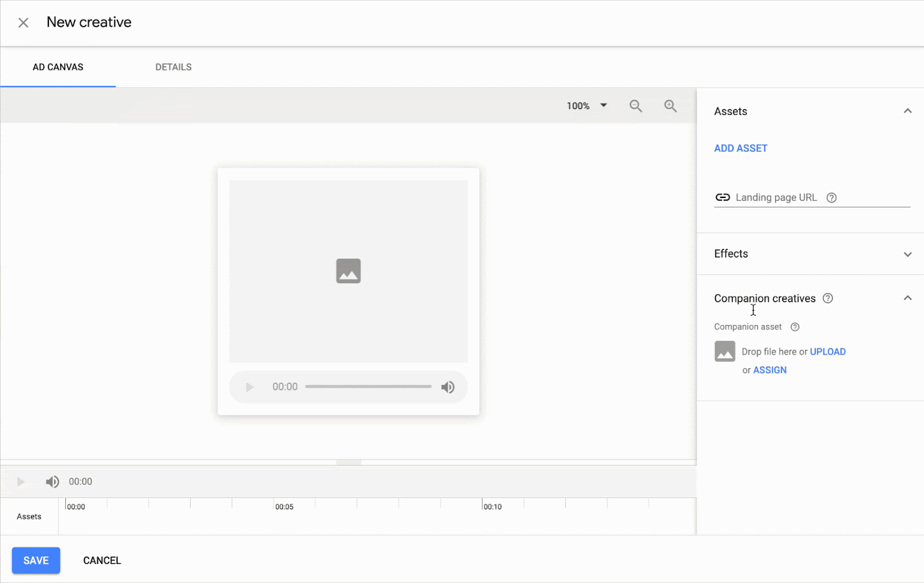Viewport: 924px width, 583px height.
Task: Mute the preview player volume icon
Action: [x=448, y=387]
